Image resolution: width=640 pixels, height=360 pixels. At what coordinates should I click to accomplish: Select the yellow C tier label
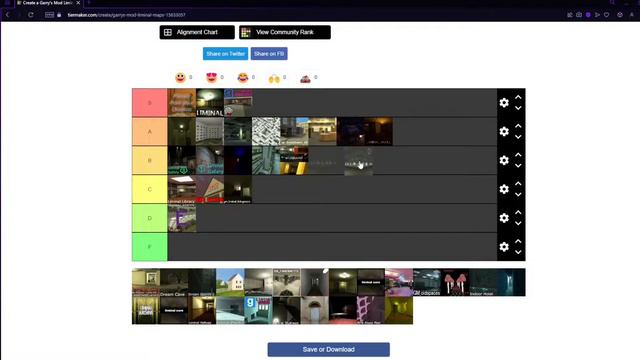149,189
